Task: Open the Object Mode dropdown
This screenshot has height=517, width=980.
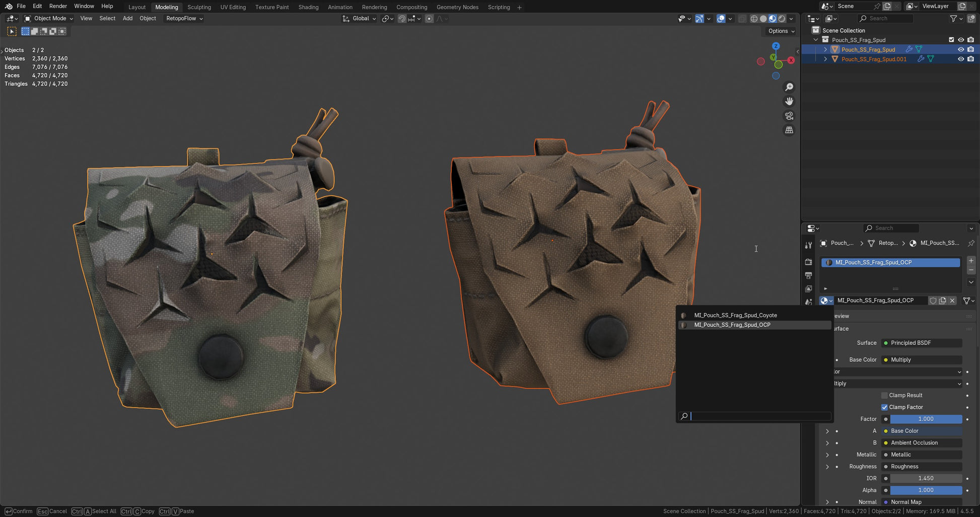Action: 49,19
